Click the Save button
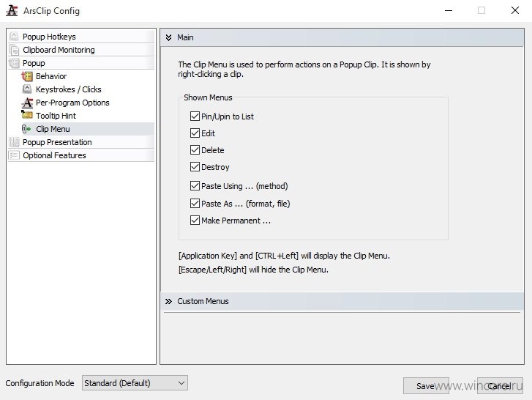 click(x=426, y=386)
